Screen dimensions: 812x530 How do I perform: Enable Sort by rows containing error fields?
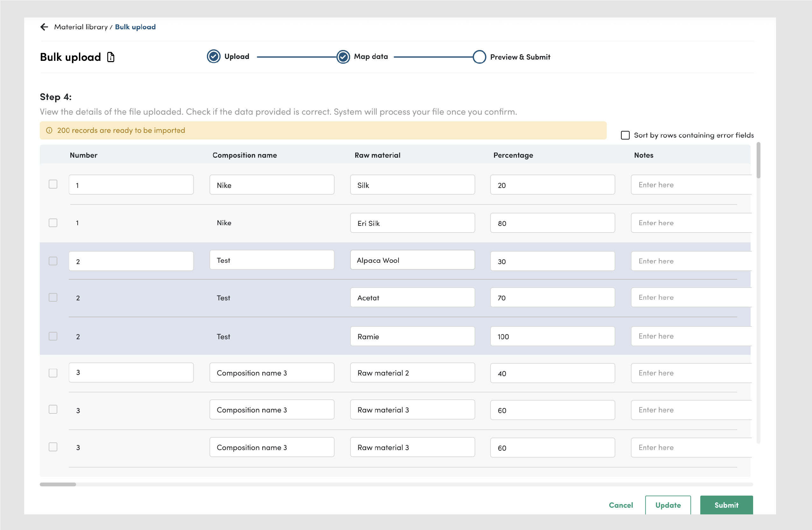(x=625, y=135)
